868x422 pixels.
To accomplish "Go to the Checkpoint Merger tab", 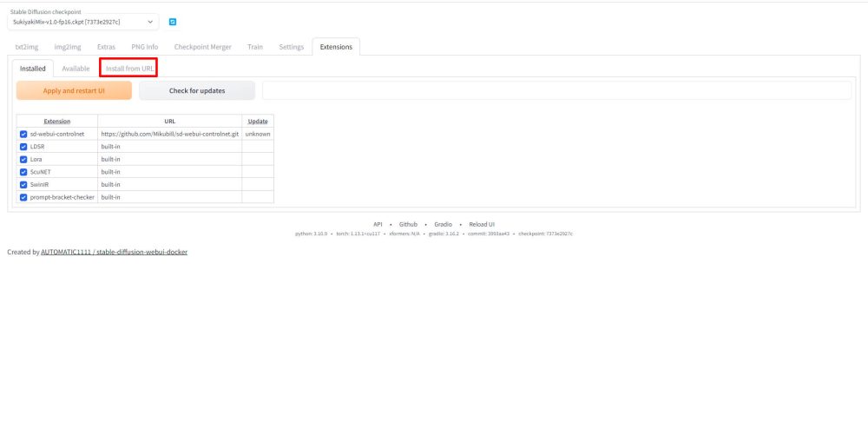I will click(202, 47).
